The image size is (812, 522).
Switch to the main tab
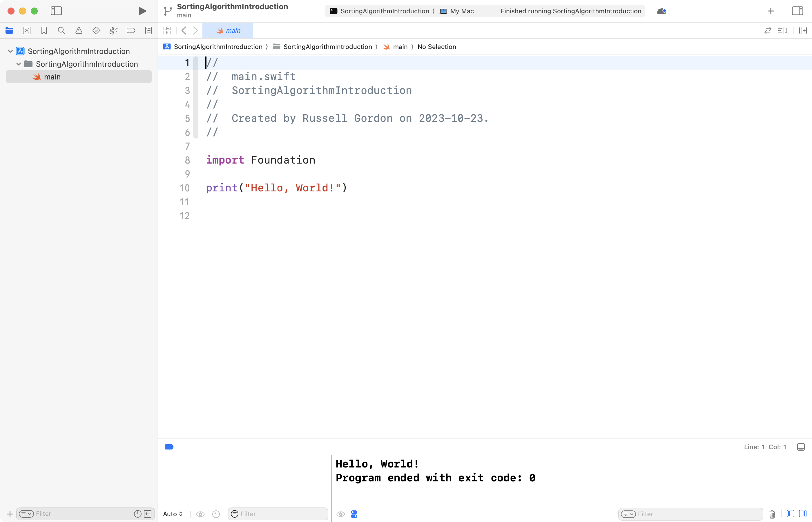point(227,30)
